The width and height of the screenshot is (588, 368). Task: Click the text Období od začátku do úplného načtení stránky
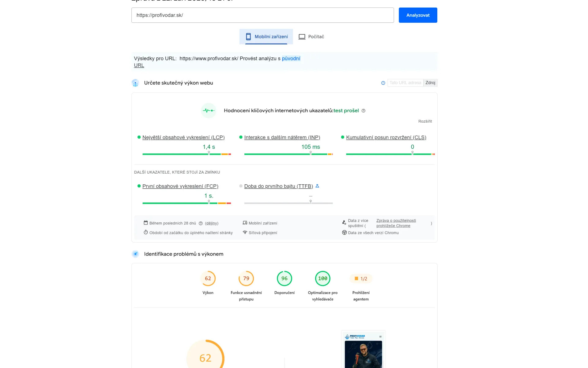tap(191, 233)
